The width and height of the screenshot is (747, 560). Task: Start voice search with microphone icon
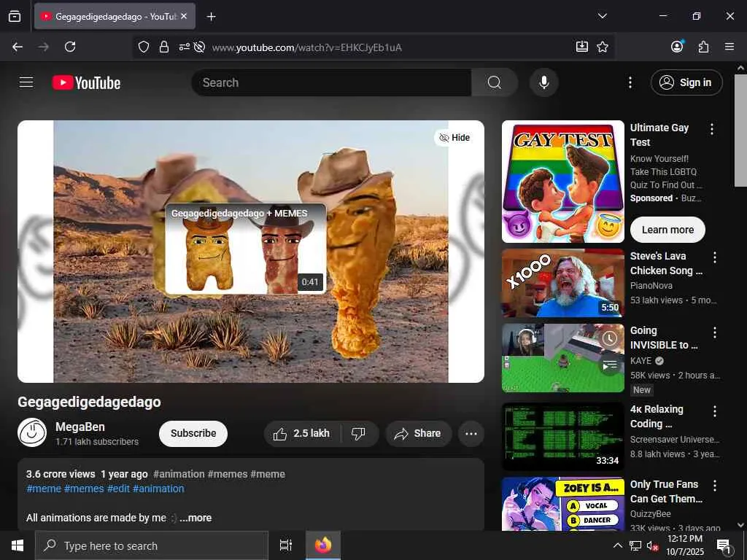(x=543, y=82)
